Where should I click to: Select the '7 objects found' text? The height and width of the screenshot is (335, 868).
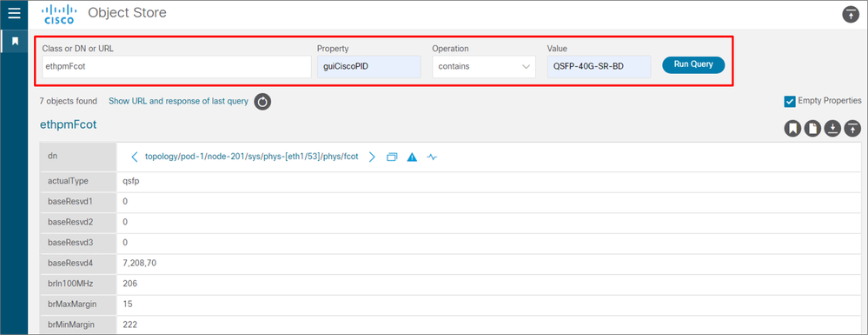coord(68,101)
